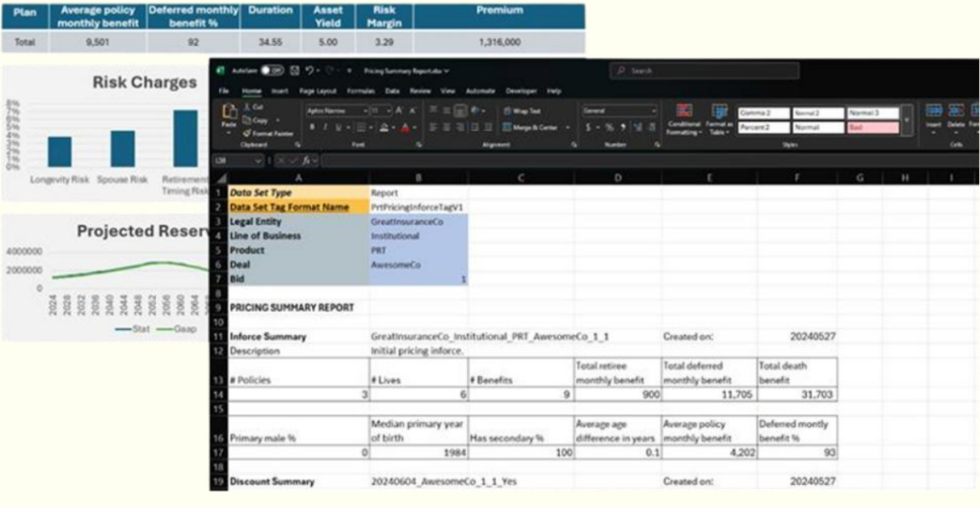Screen dimensions: 980x508
Task: Click the Undo arrow in title bar
Action: [x=310, y=71]
